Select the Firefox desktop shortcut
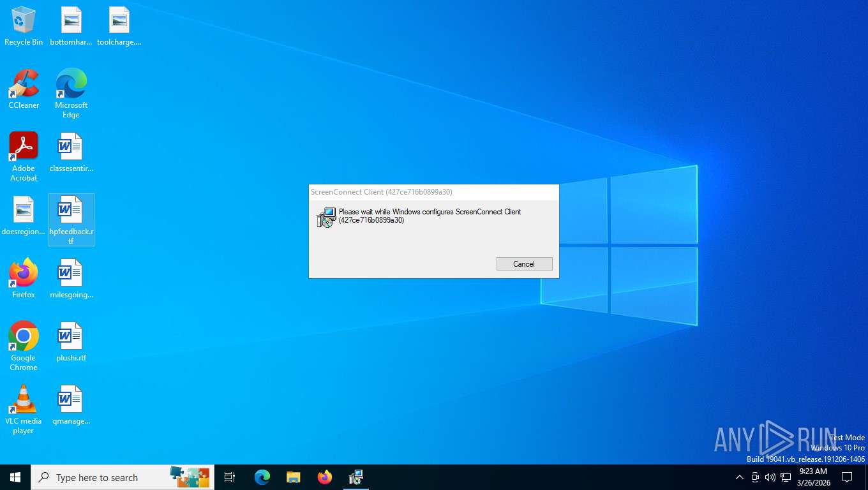This screenshot has width=868, height=490. [24, 279]
